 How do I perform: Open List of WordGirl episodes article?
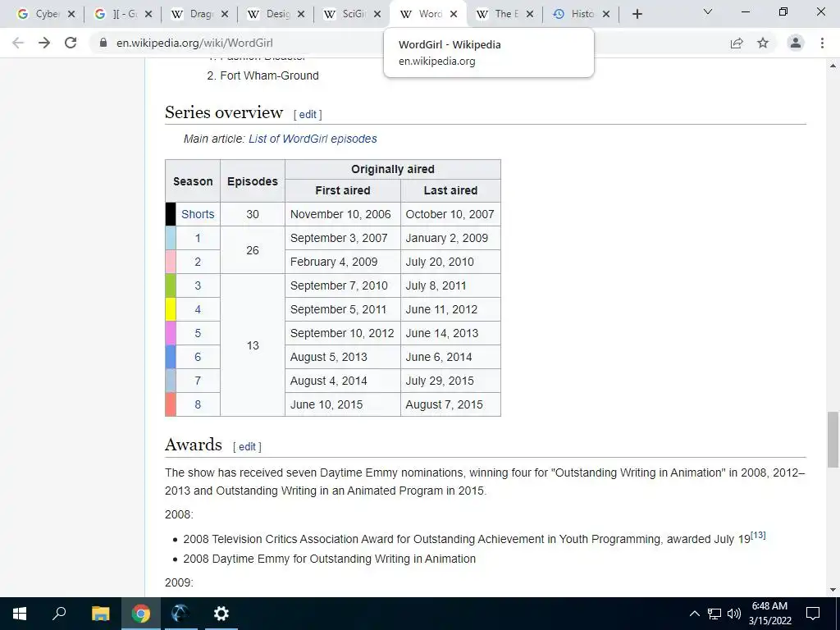tap(313, 139)
